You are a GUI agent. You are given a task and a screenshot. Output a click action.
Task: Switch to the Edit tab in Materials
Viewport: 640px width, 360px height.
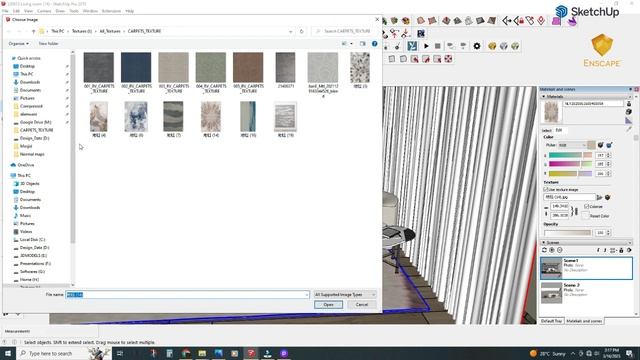559,130
